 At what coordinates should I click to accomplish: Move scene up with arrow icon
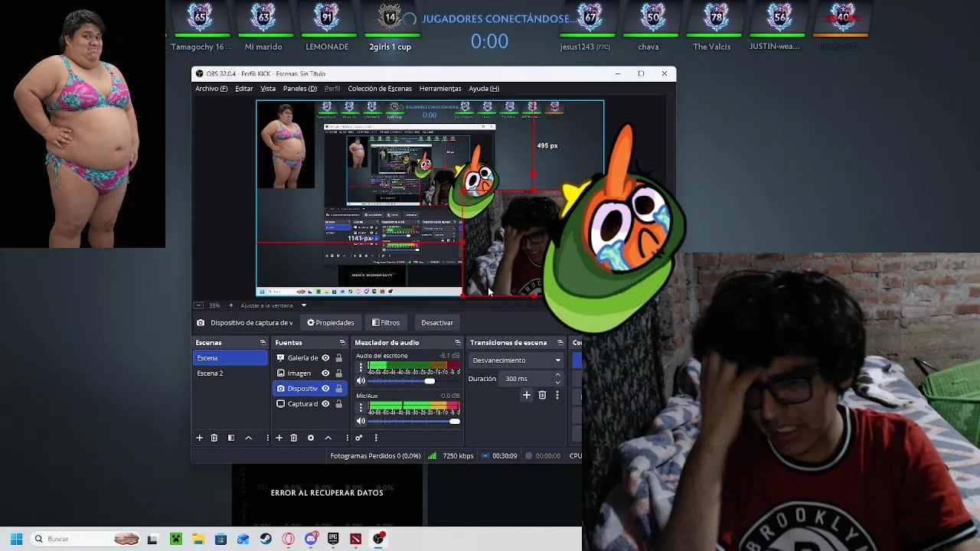248,438
